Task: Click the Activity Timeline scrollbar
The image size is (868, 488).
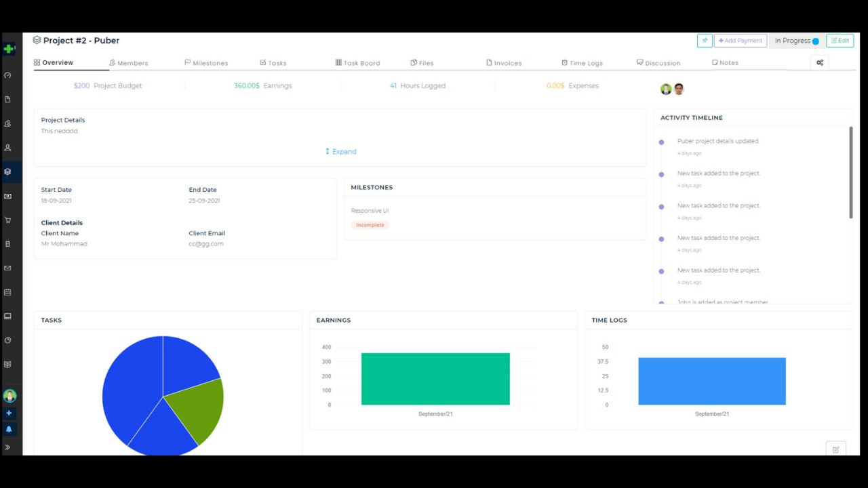Action: click(x=850, y=173)
